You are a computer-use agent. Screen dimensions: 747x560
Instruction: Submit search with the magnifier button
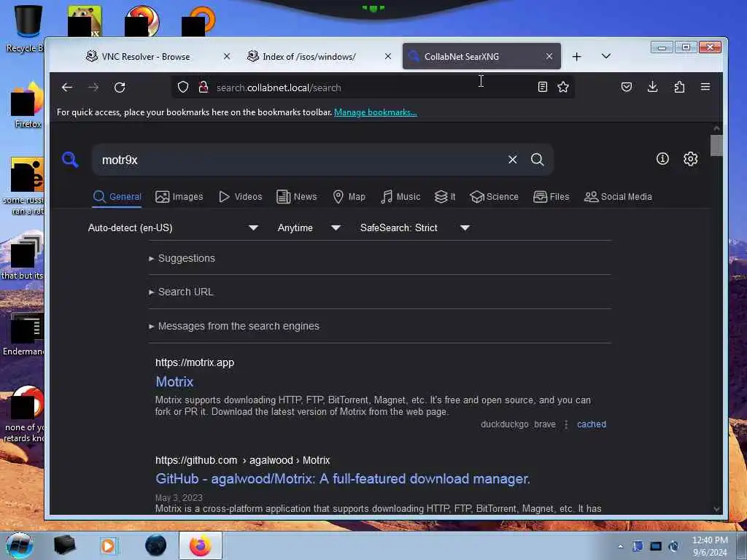pyautogui.click(x=538, y=160)
